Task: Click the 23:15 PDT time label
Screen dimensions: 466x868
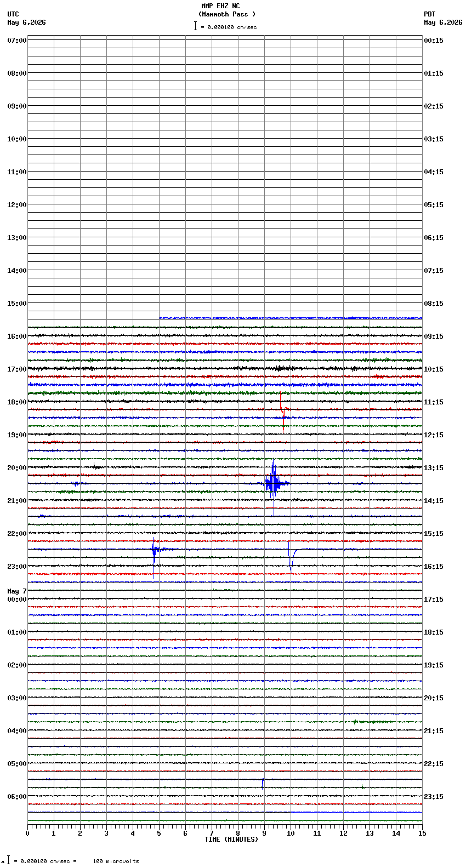Action: [x=434, y=797]
